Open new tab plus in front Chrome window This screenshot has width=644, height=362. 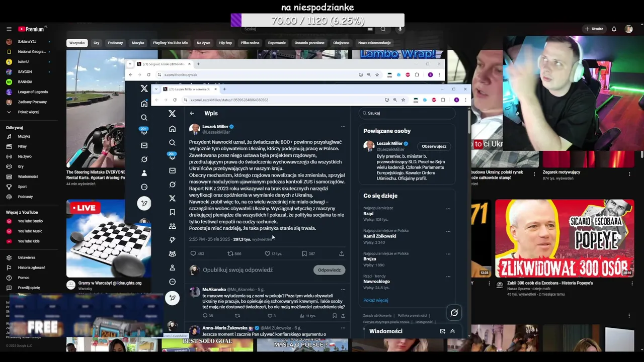pyautogui.click(x=224, y=89)
